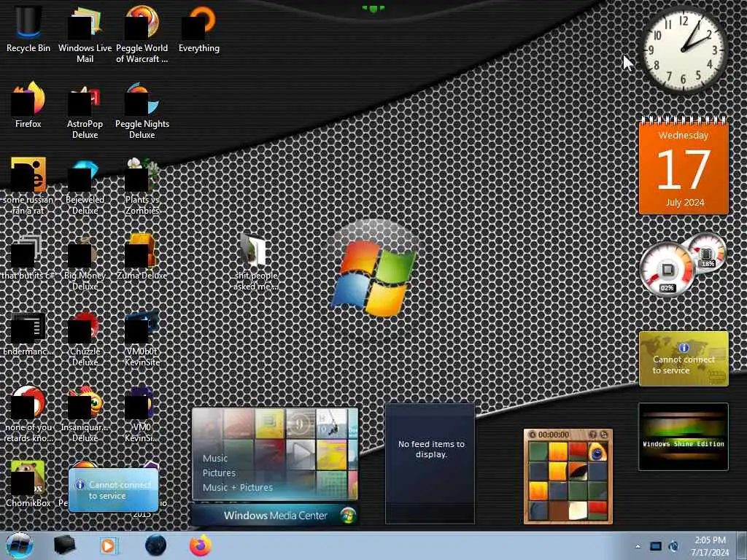Click the play thumbnail in Media Center gadget
This screenshot has width=747, height=560.
[x=300, y=454]
